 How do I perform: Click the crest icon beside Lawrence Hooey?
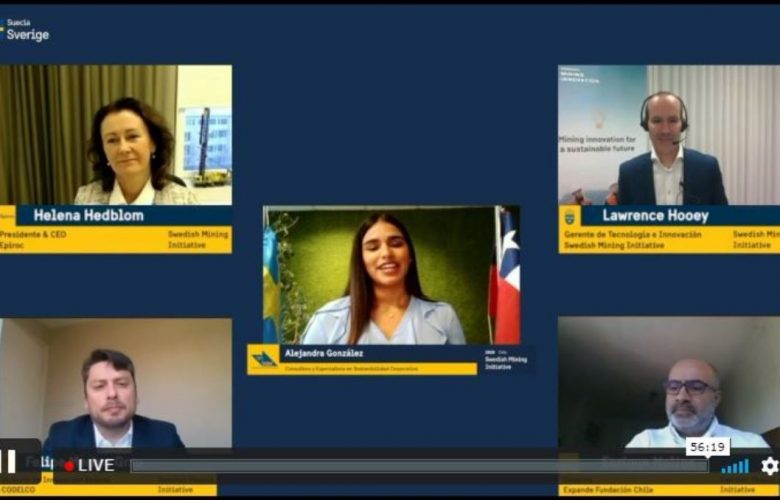[569, 216]
